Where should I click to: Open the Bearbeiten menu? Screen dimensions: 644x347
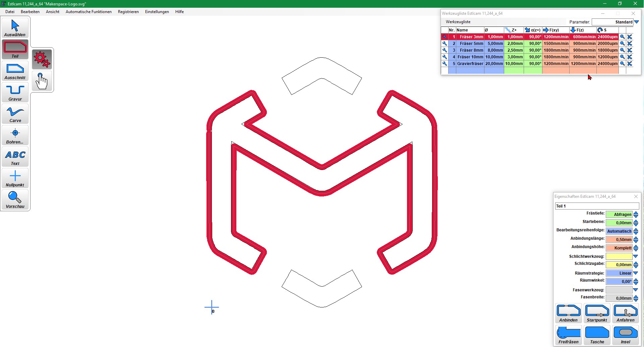[x=30, y=12]
